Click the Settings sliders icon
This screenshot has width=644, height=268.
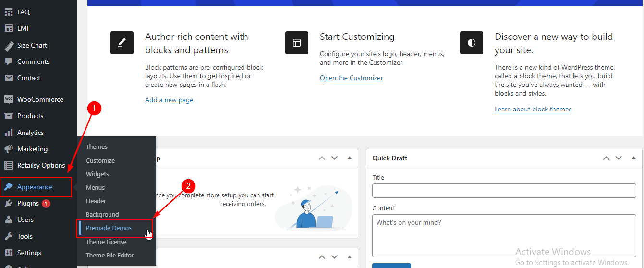pyautogui.click(x=9, y=253)
